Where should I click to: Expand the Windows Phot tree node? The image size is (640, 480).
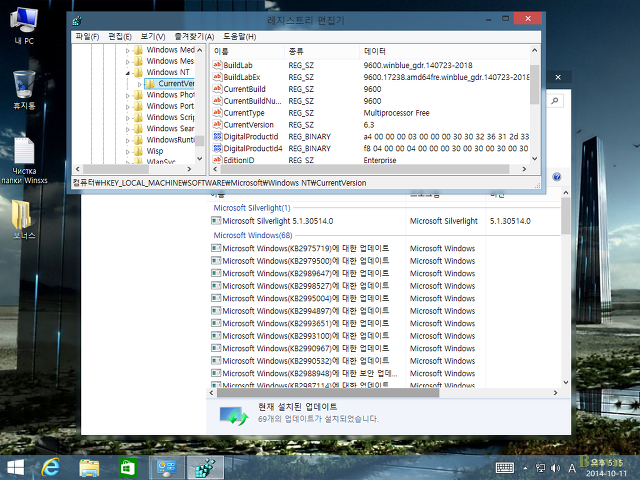(127, 96)
